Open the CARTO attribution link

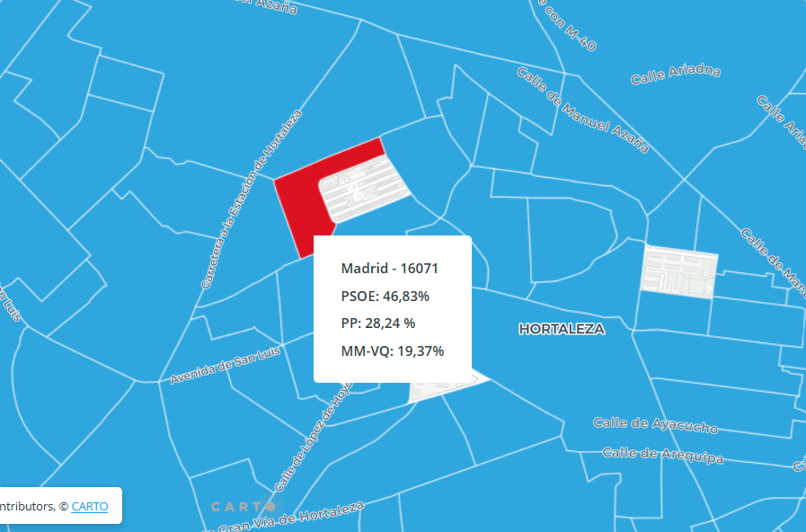pyautogui.click(x=89, y=506)
